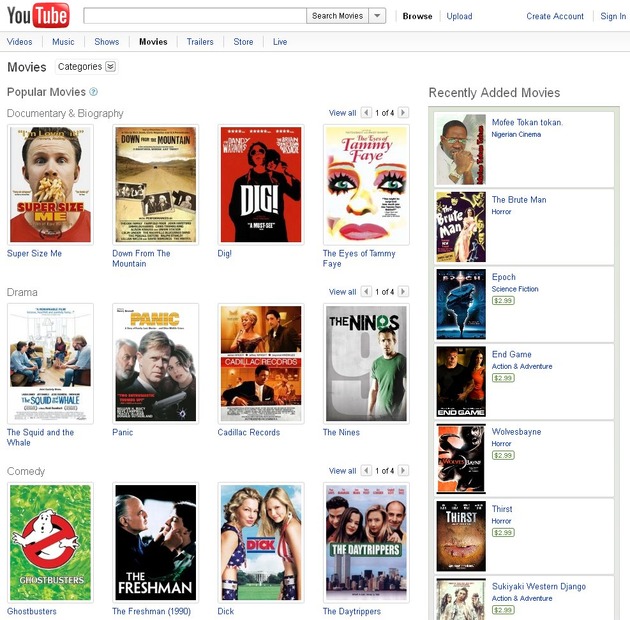Click inside the search text field

click(x=195, y=16)
